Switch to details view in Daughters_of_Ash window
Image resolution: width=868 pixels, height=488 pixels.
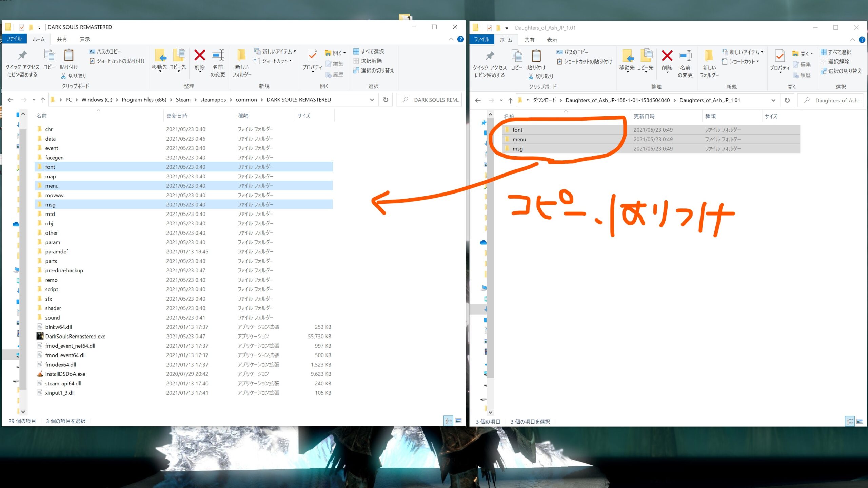pos(850,422)
